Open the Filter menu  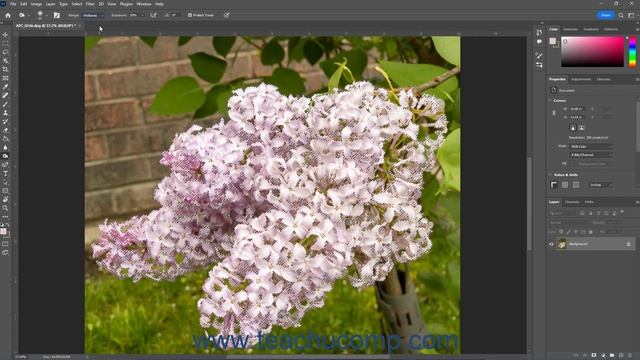click(90, 4)
